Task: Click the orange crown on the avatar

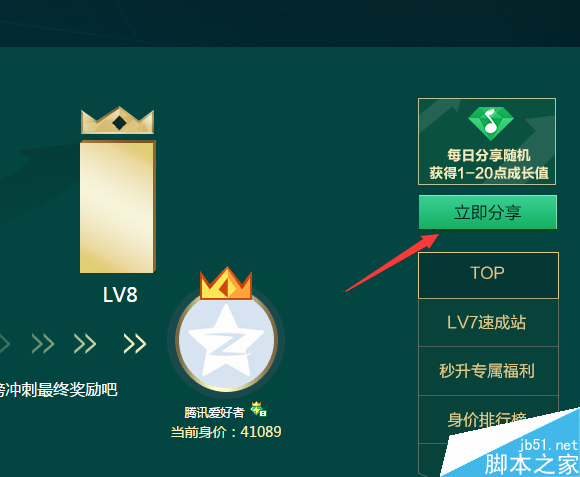Action: (226, 283)
